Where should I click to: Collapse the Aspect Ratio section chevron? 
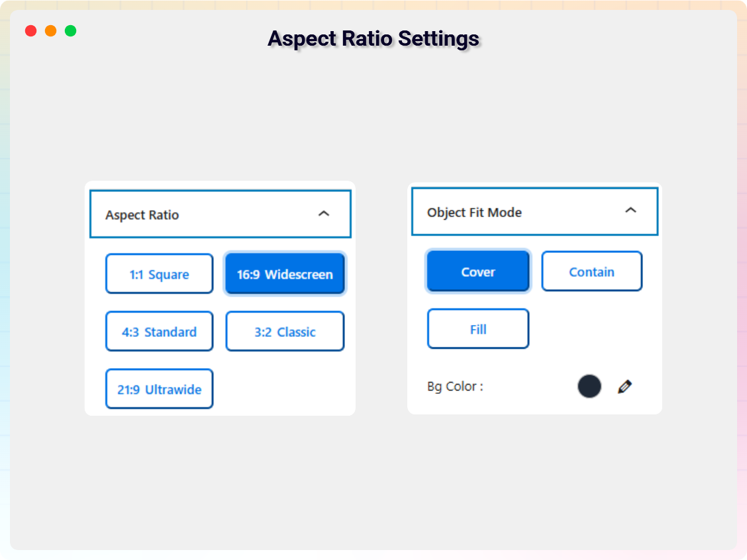[323, 214]
